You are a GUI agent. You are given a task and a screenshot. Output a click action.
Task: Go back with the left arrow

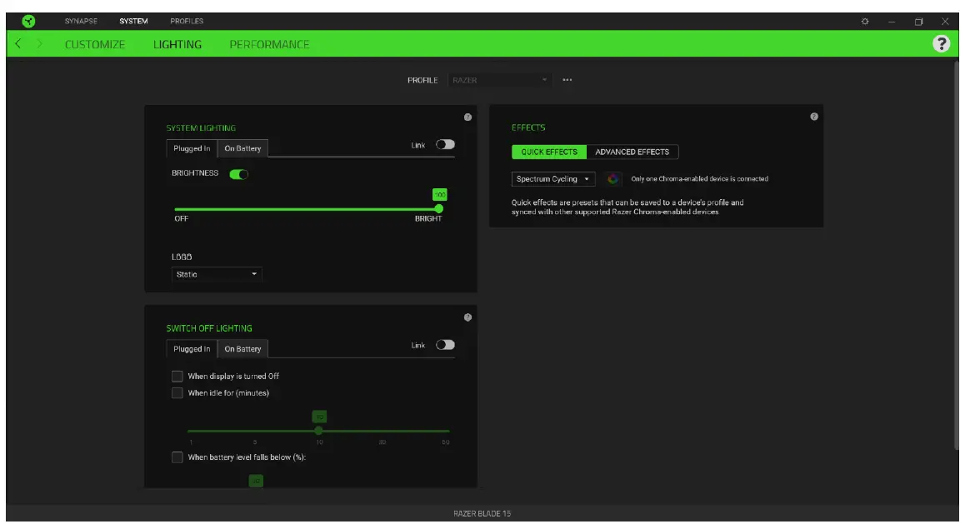click(18, 43)
